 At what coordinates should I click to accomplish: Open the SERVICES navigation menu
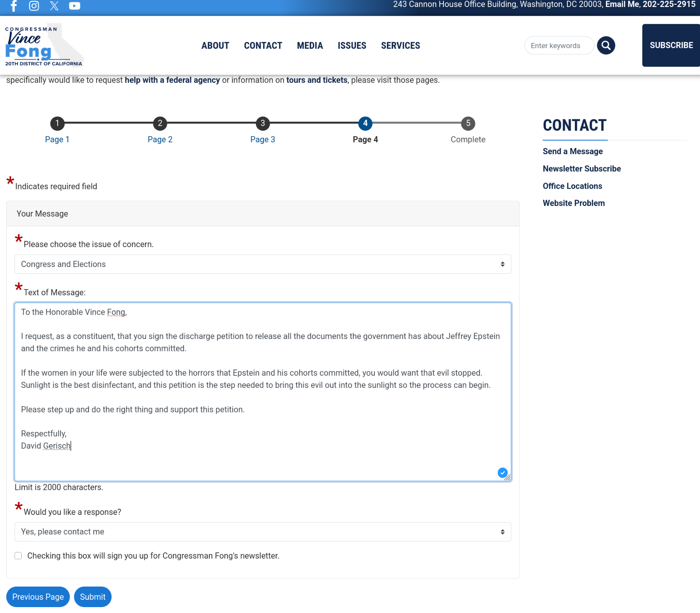coord(400,46)
